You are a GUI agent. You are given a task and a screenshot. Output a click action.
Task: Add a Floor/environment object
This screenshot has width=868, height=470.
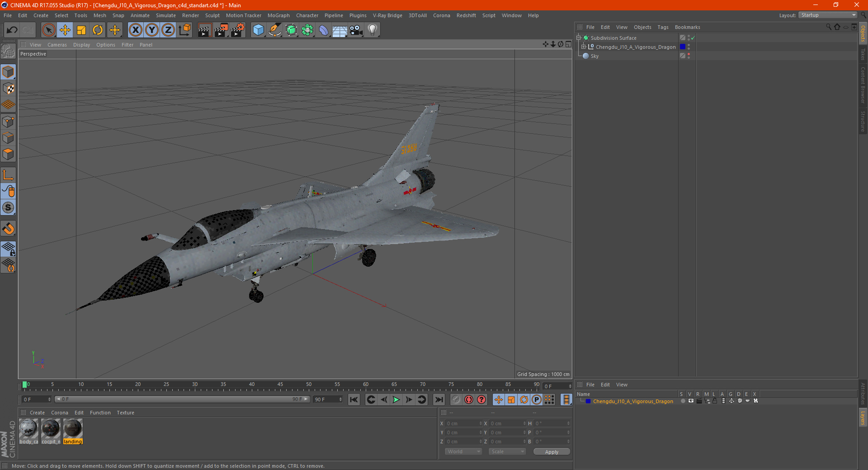[340, 30]
